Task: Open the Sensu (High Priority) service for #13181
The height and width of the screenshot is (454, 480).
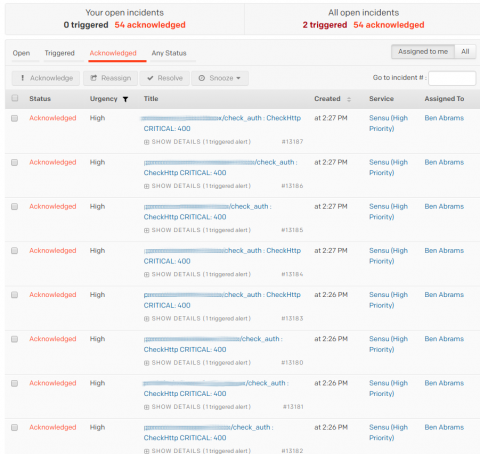Action: 388,388
